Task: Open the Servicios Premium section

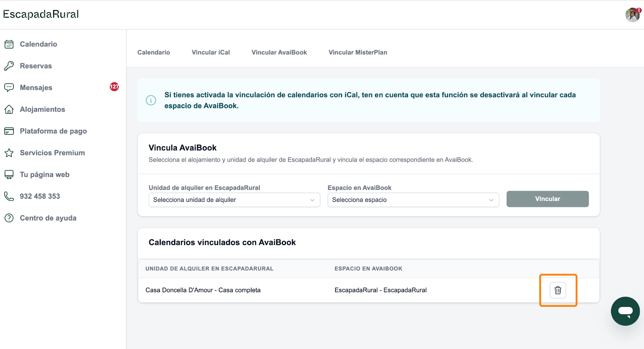Action: tap(52, 153)
